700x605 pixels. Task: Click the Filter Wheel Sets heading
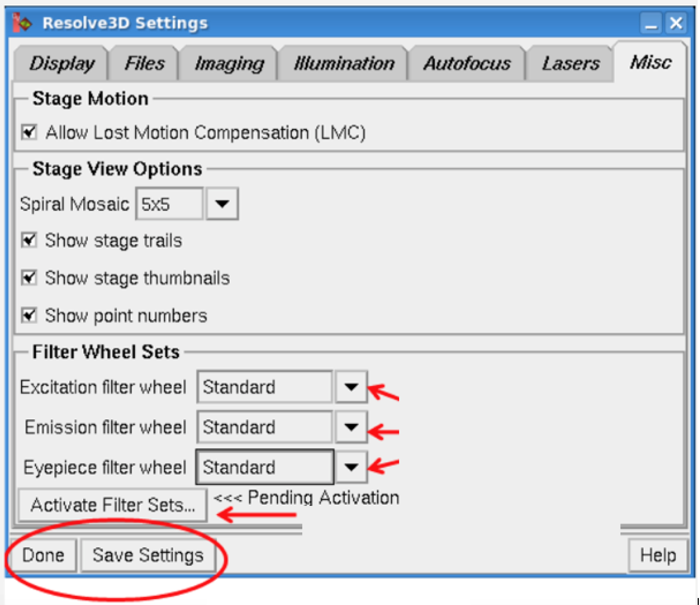(106, 352)
